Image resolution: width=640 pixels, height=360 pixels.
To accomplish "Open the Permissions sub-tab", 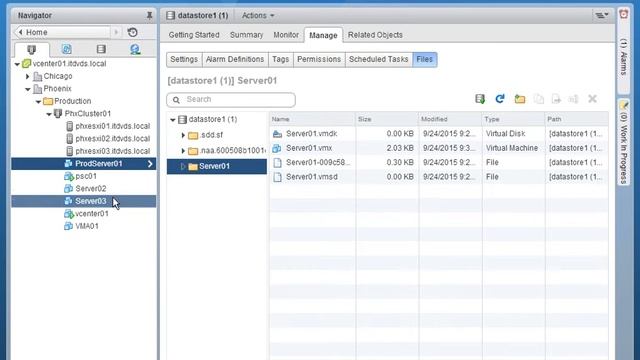I will coord(319,60).
